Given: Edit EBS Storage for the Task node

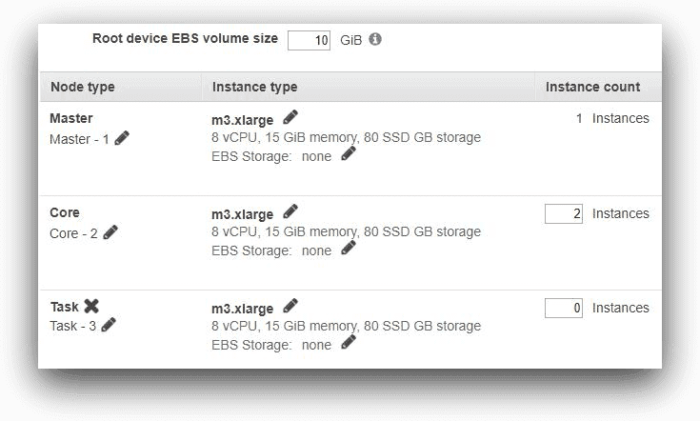Looking at the screenshot, I should [x=348, y=342].
